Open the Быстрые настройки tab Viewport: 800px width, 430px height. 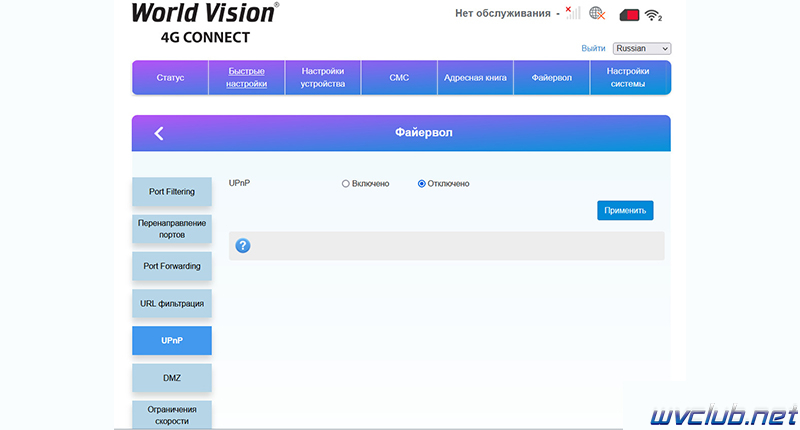[x=246, y=78]
